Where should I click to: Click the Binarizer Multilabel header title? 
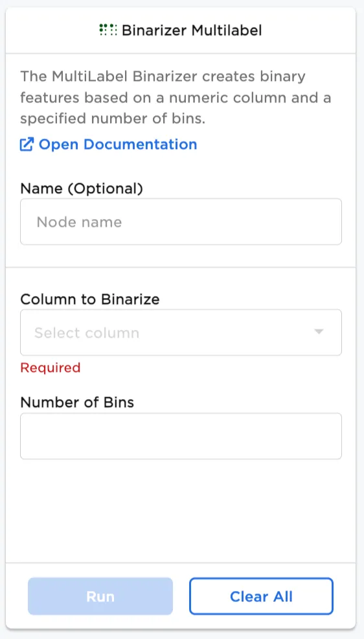pos(192,30)
